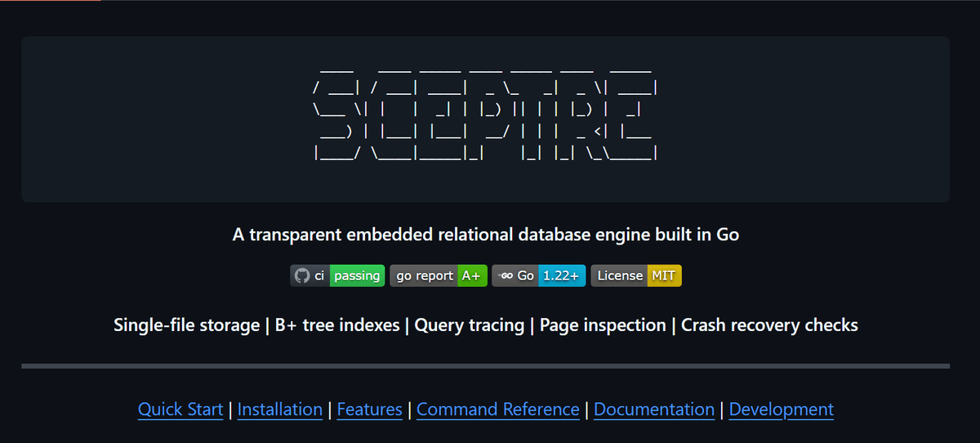
Task: Click the ci passing badge
Action: click(x=338, y=275)
